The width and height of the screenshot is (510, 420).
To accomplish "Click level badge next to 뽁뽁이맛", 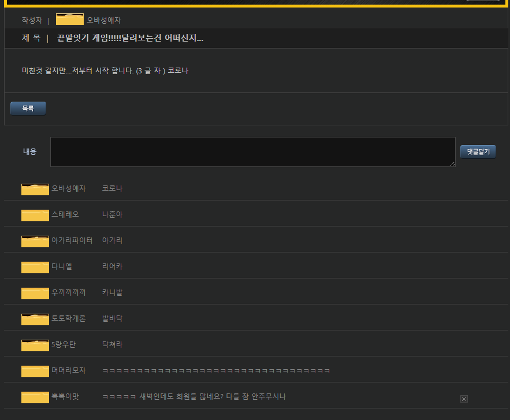I will click(x=35, y=397).
